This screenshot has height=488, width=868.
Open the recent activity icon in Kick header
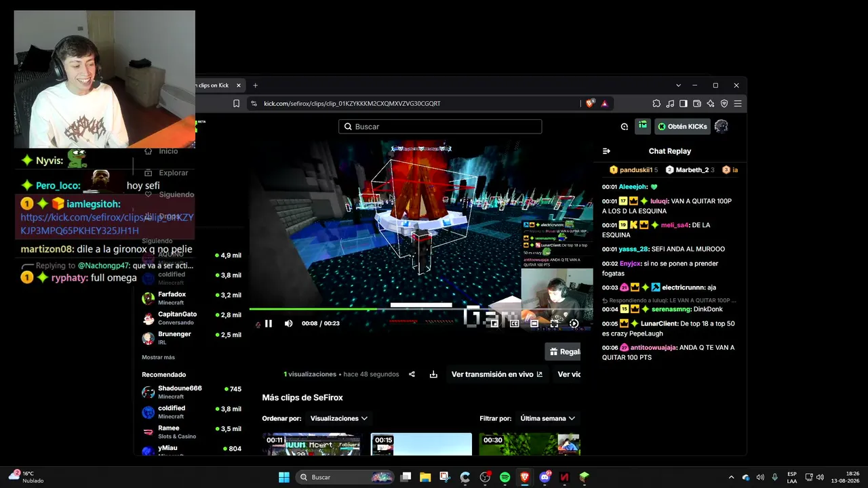click(625, 127)
